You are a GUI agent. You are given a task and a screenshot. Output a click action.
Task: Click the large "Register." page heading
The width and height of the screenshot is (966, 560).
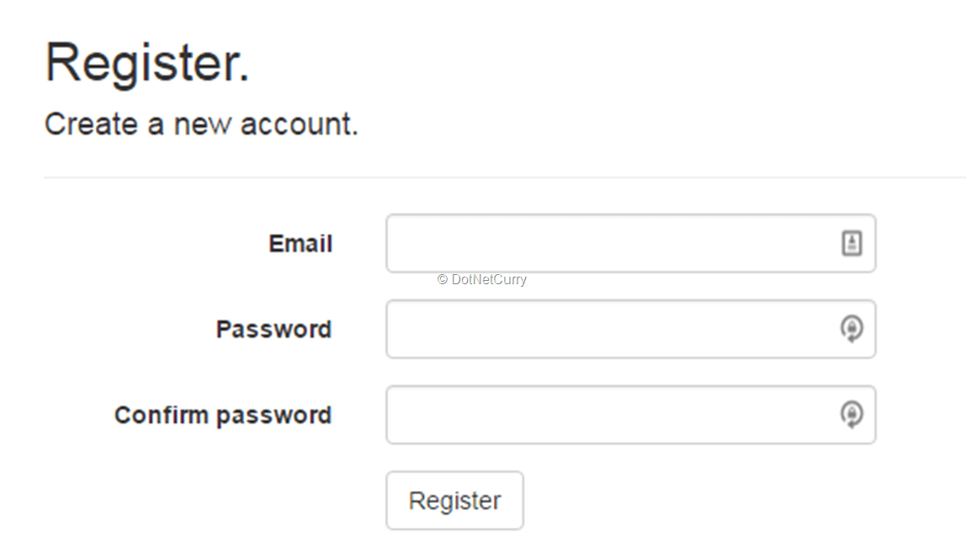[147, 63]
